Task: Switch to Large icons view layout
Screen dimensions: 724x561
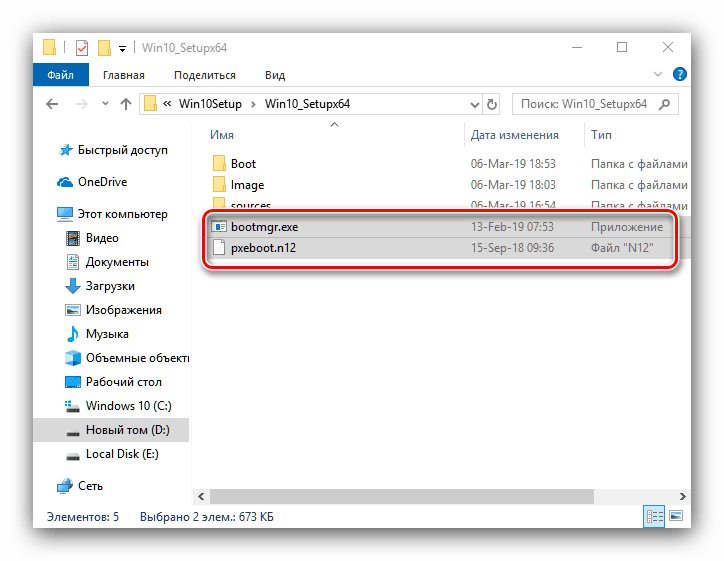Action: coord(676,516)
